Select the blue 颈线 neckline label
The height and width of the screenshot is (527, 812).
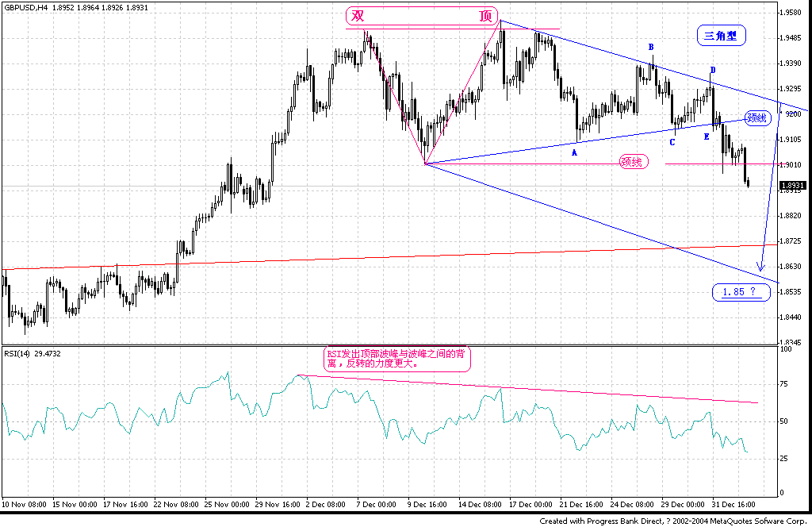[x=757, y=117]
